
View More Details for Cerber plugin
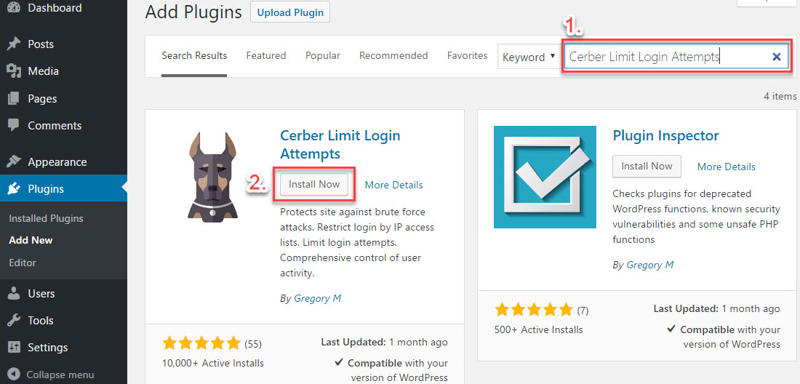pyautogui.click(x=394, y=185)
